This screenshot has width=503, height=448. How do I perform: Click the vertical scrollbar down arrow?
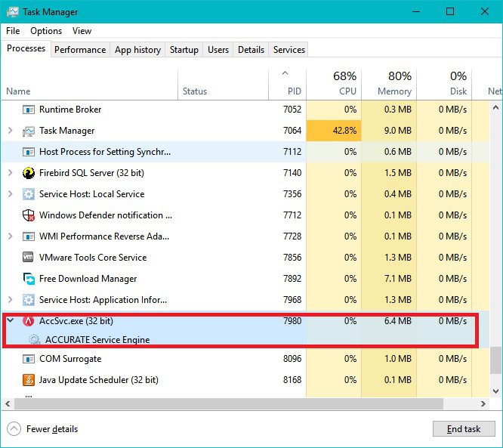coord(495,391)
